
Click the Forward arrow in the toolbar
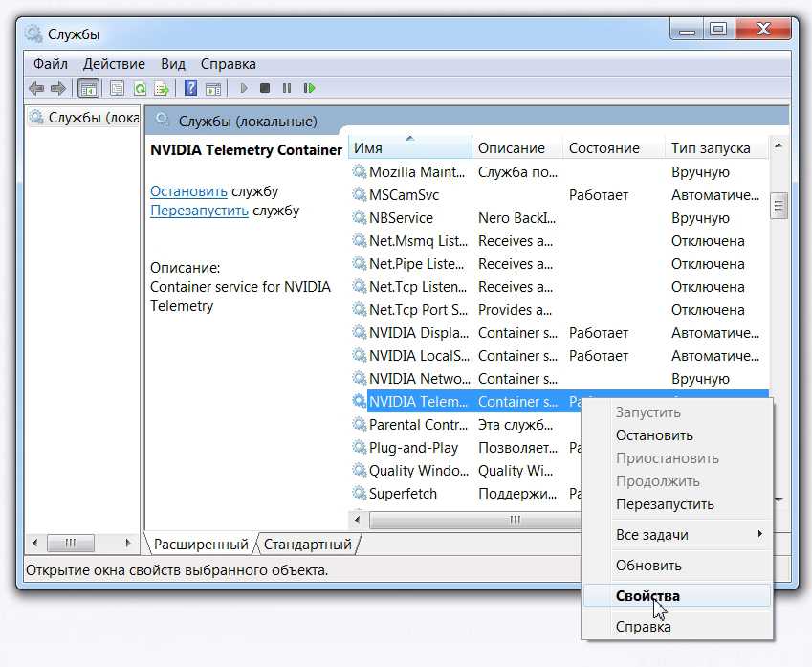[x=57, y=89]
